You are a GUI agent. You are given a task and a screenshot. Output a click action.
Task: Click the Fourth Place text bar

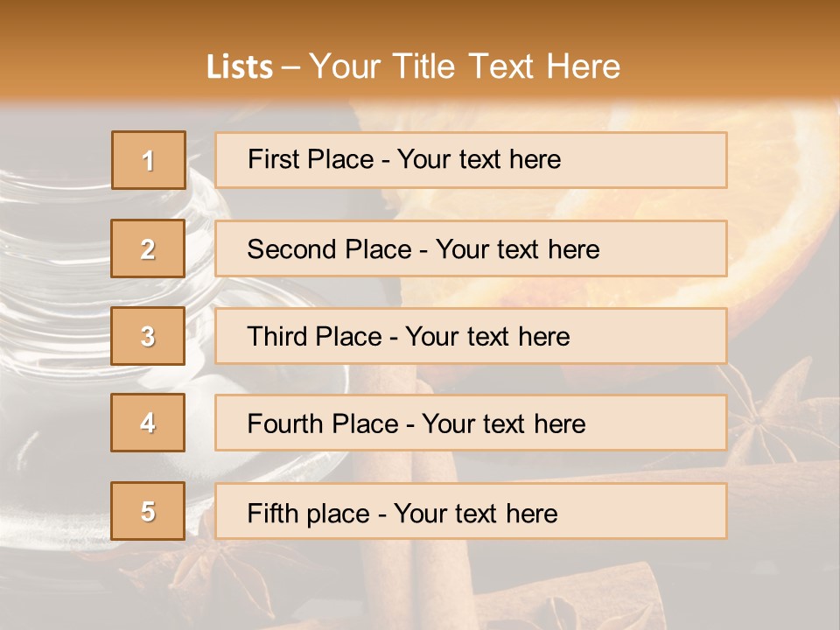(x=471, y=423)
